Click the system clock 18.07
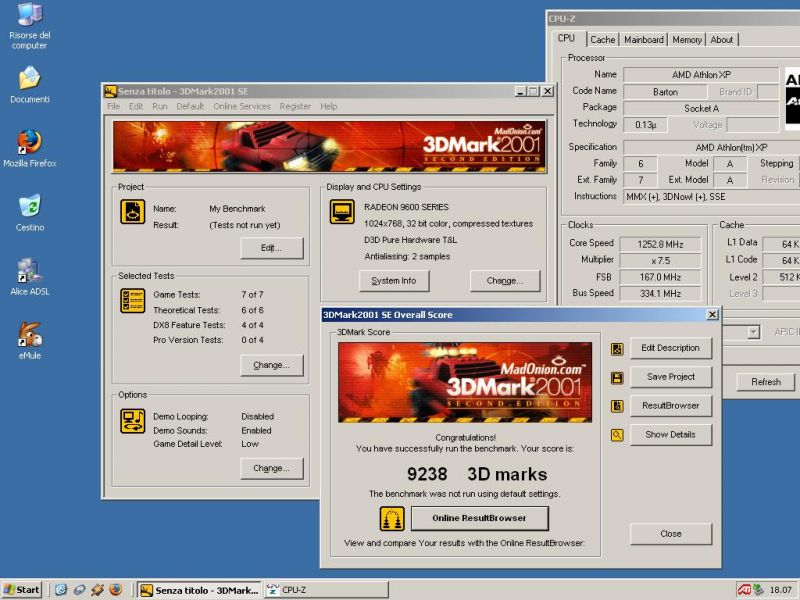Screen dimensions: 800x600 click(x=780, y=590)
